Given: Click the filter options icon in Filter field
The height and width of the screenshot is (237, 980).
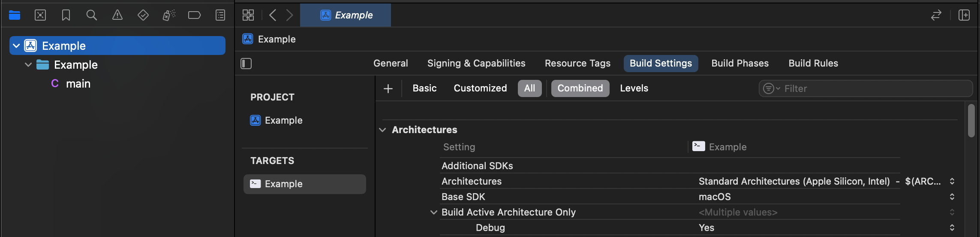Looking at the screenshot, I should click(771, 88).
